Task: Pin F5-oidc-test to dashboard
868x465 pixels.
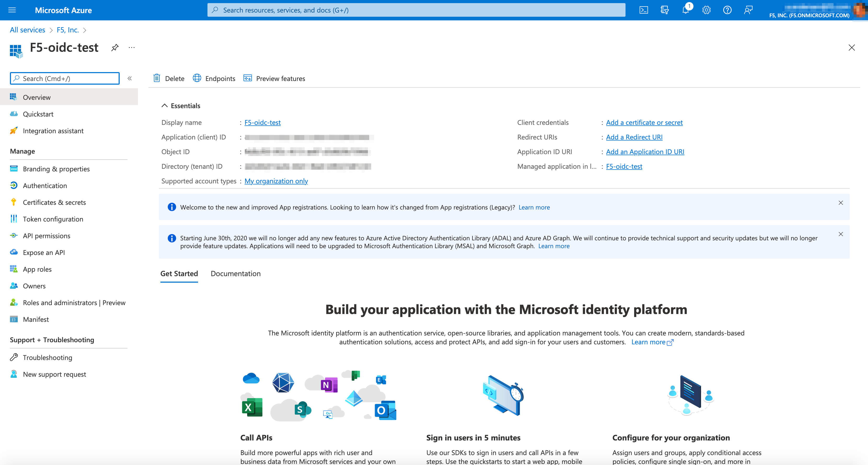Action: point(115,48)
